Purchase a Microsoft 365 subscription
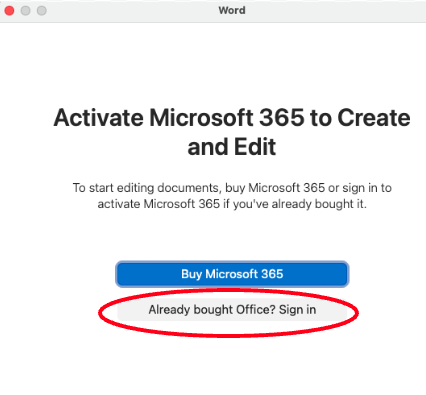This screenshot has width=426, height=395. [x=232, y=274]
